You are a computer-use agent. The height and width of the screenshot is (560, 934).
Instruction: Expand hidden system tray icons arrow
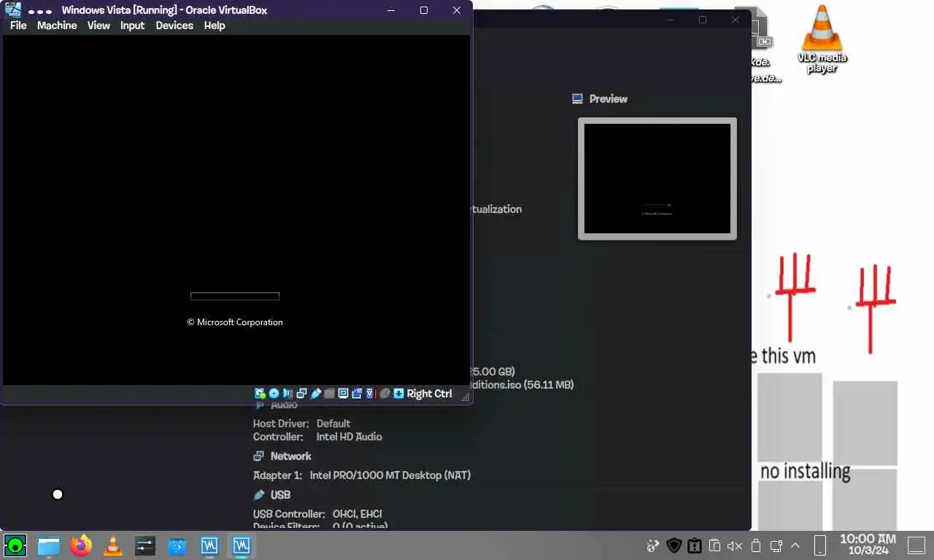795,545
